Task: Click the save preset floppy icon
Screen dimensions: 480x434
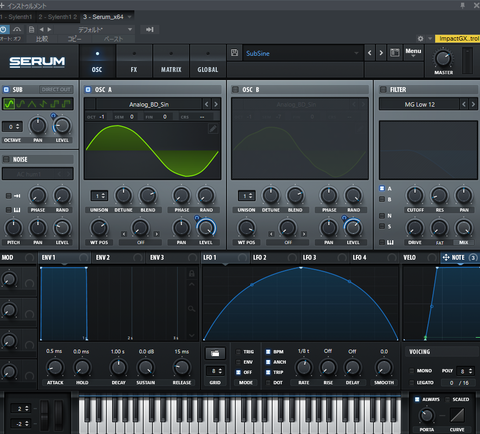Action: pyautogui.click(x=234, y=53)
